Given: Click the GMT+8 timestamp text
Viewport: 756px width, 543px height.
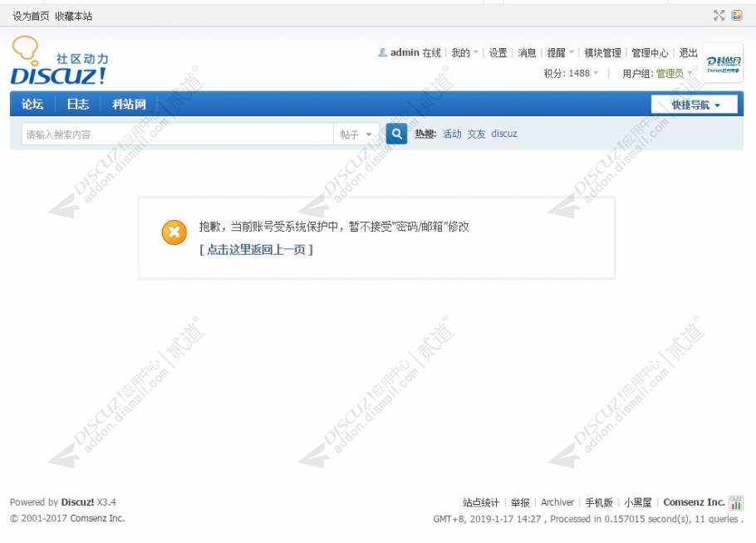Looking at the screenshot, I should (487, 519).
